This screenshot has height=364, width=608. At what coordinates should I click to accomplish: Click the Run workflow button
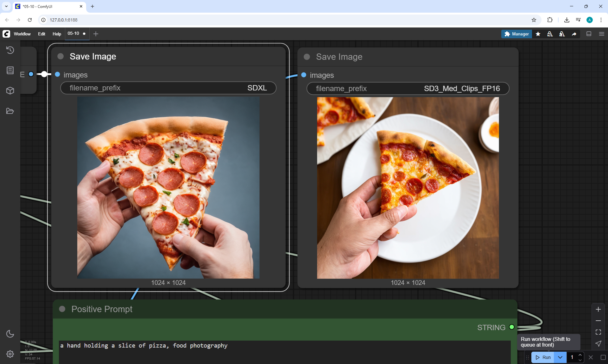click(x=543, y=357)
